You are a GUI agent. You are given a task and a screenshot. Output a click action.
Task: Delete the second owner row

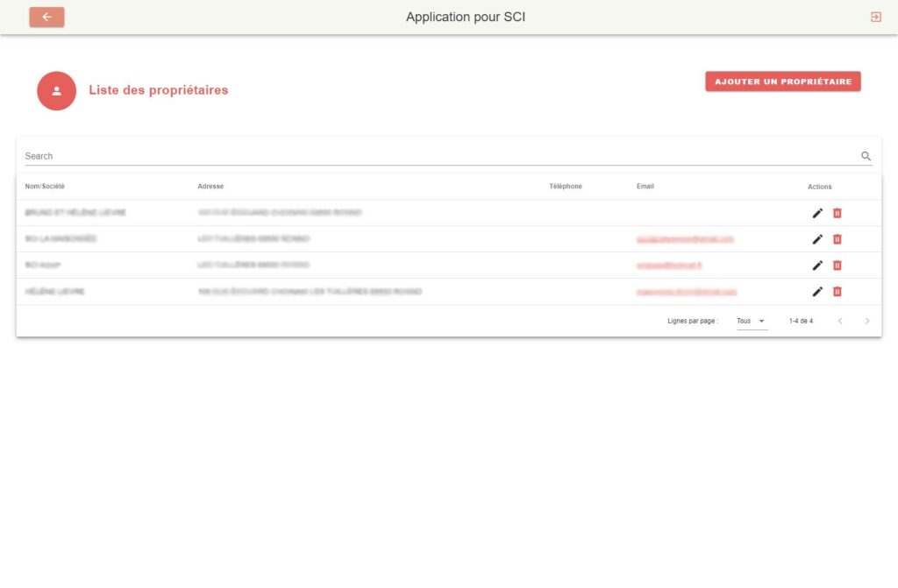pyautogui.click(x=837, y=239)
